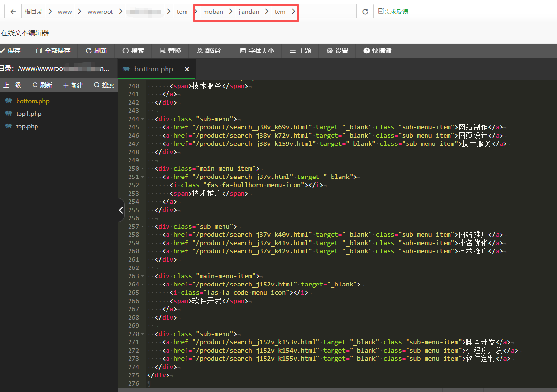Open the 跳转行 go-to-line tool
The width and height of the screenshot is (557, 392).
pos(211,51)
